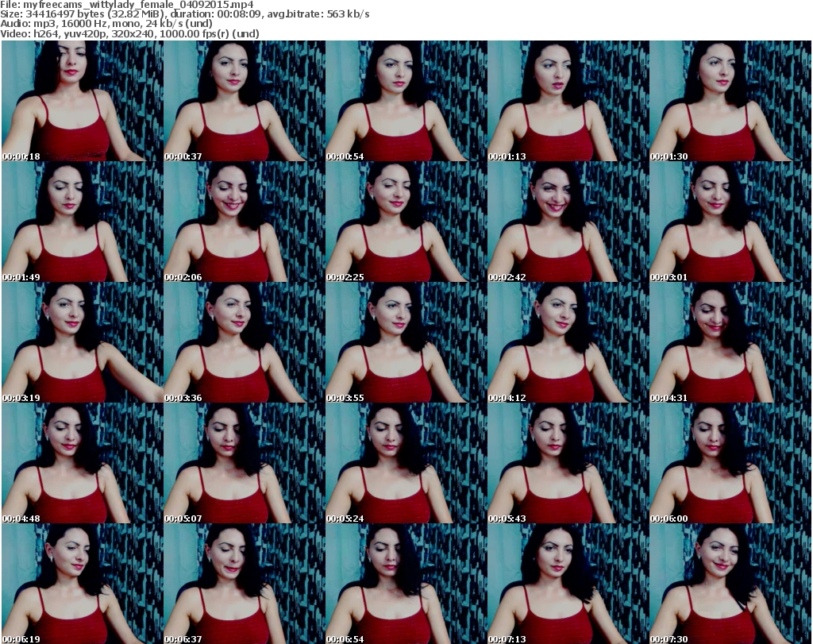The height and width of the screenshot is (644, 813).
Task: Select the frame stamped 00:06:19
Action: click(x=83, y=584)
